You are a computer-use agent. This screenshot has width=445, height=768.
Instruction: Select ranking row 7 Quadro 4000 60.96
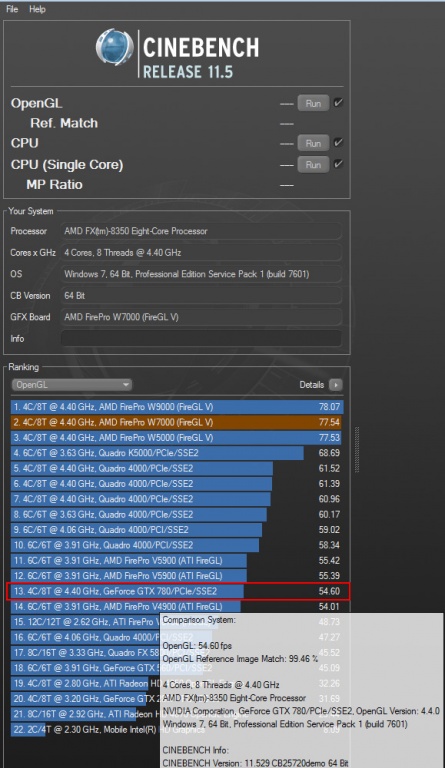(x=176, y=499)
